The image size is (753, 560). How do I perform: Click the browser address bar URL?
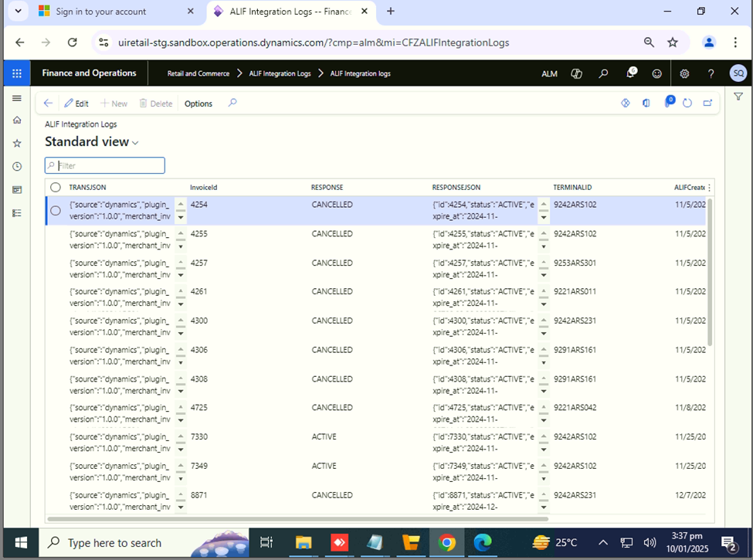pos(314,42)
